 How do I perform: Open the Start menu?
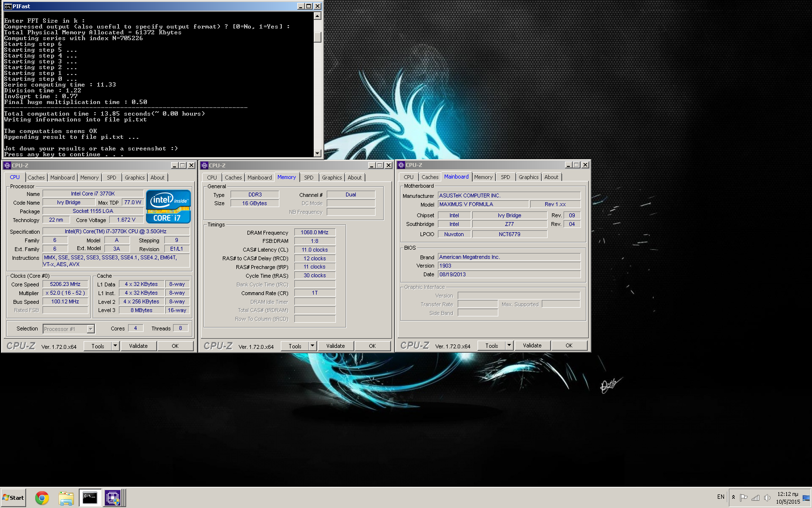13,497
